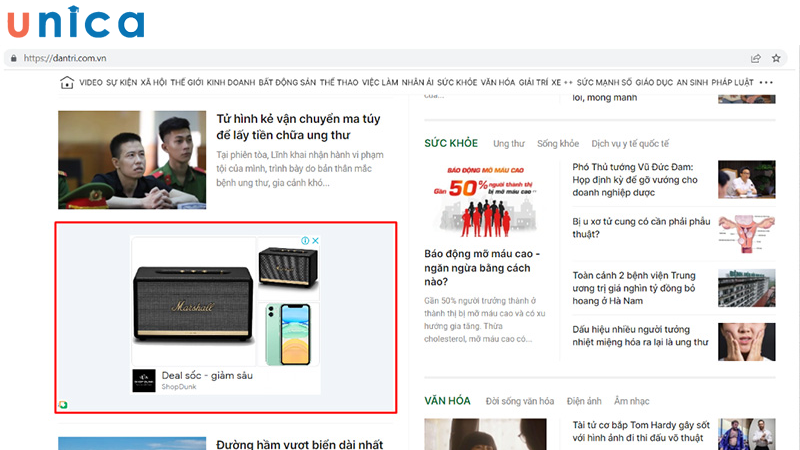The image size is (800, 450).
Task: Go to THỂ THAO section
Action: click(x=339, y=82)
